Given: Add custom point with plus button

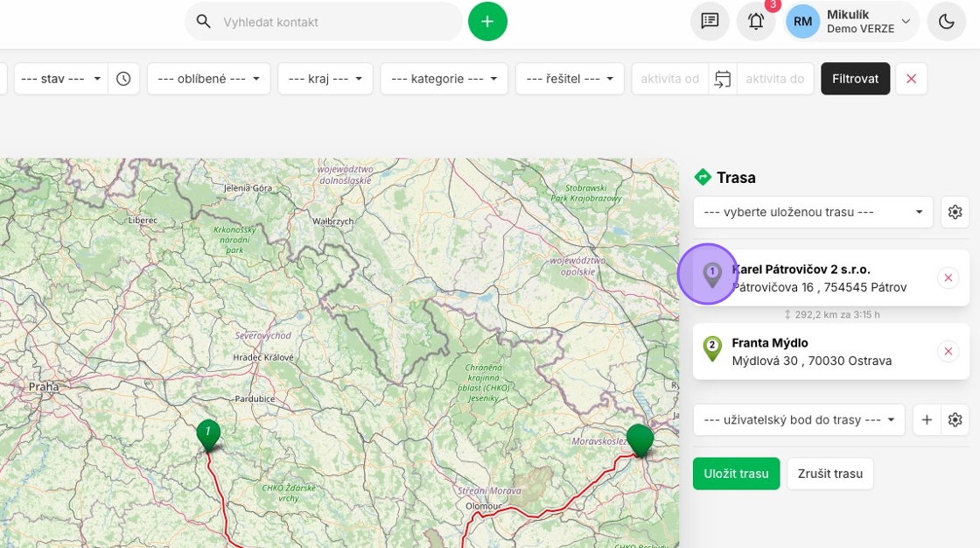Looking at the screenshot, I should click(927, 419).
